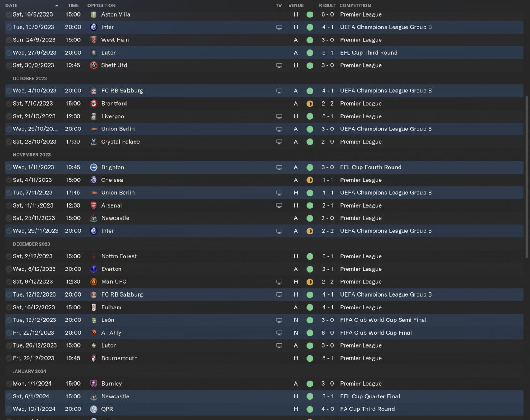The image size is (530, 420).
Task: Sort fixtures by OPPOSITION column header
Action: [x=101, y=5]
